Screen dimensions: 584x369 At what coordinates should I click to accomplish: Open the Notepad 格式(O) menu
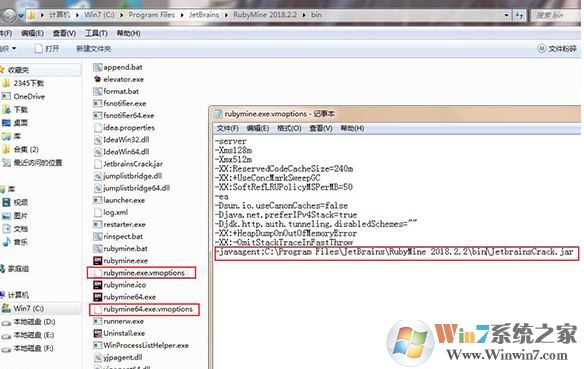pyautogui.click(x=289, y=128)
